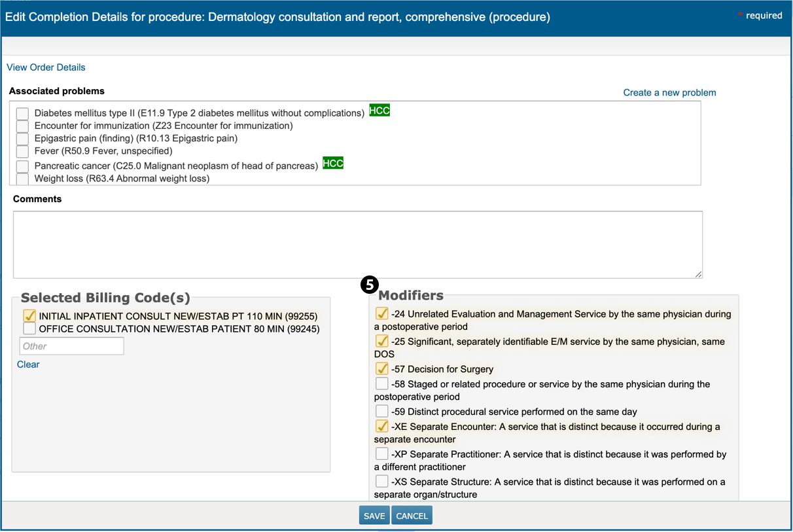Viewport: 793px width, 532px height.
Task: Uncheck modifier -24 Unrelated E/M Service
Action: 382,314
